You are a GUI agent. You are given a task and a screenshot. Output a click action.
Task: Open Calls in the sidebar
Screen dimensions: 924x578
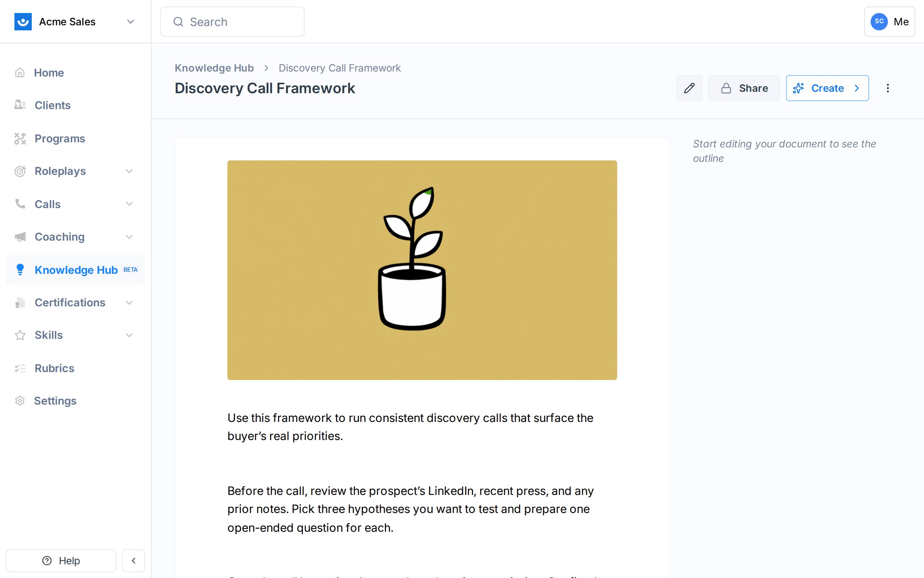pos(47,204)
